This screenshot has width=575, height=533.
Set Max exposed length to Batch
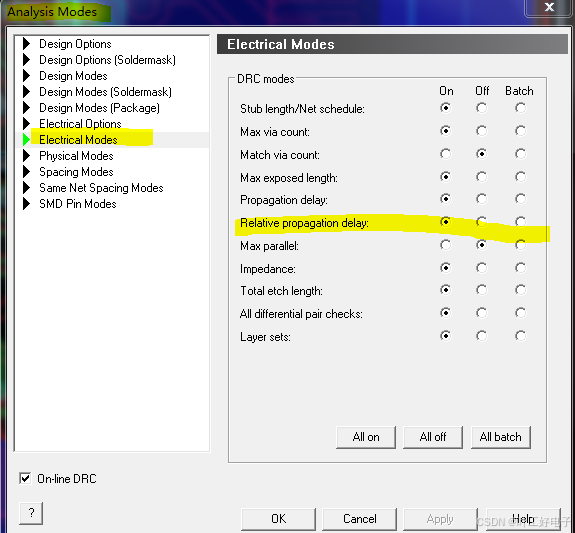520,177
